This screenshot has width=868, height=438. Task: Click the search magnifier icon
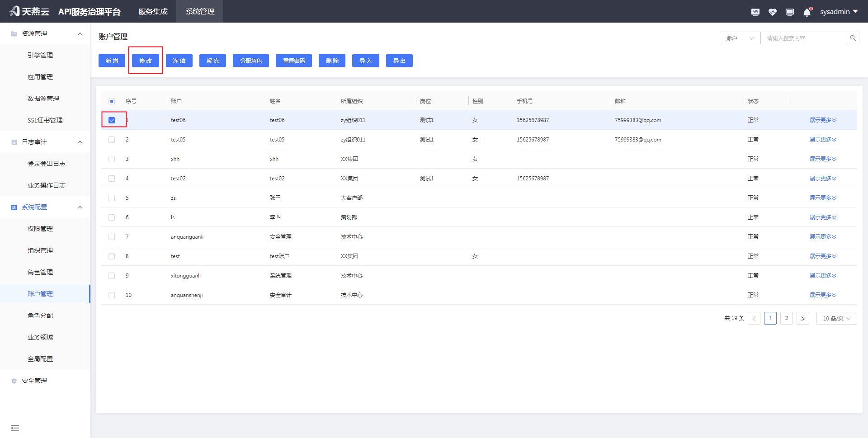(853, 38)
